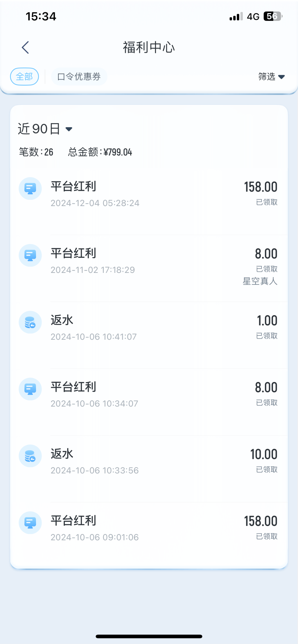The width and height of the screenshot is (298, 644).
Task: Open the 10.00 返水 record
Action: click(x=161, y=461)
